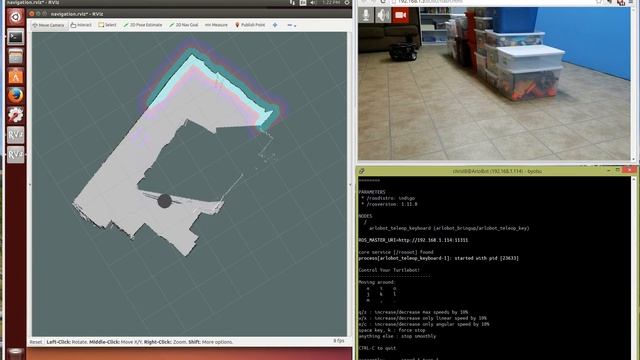The height and width of the screenshot is (360, 640).
Task: Open the system gear menu in top panel
Action: (x=347, y=2)
